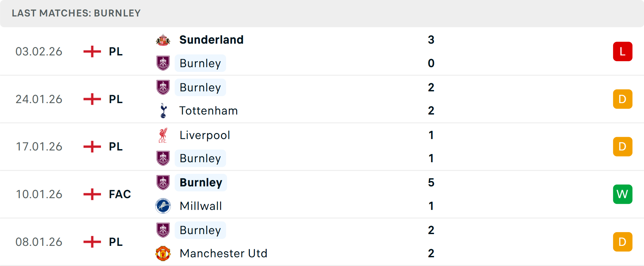Viewport: 644px width, 266px height.
Task: Click the Manchester Utd club crest icon
Action: point(163,253)
